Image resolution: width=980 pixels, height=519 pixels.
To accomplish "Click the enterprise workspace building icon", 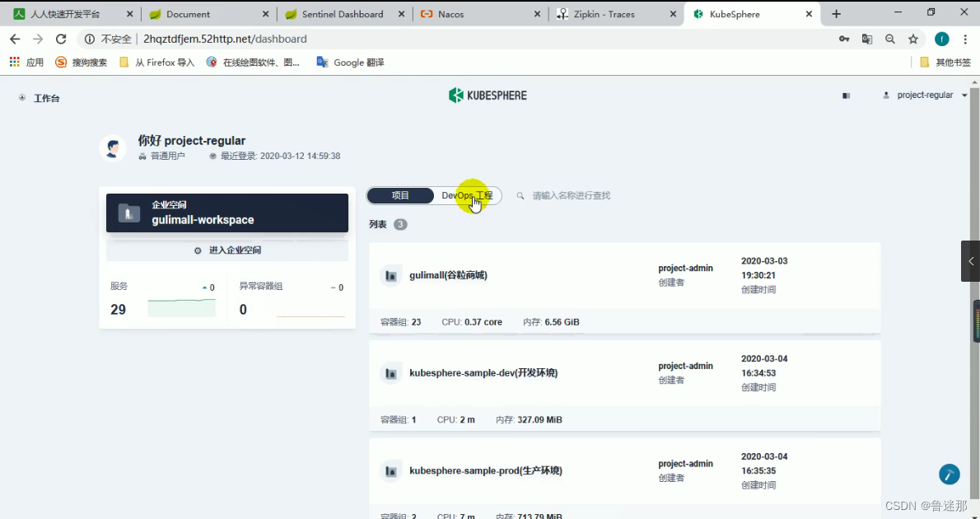I will point(128,213).
